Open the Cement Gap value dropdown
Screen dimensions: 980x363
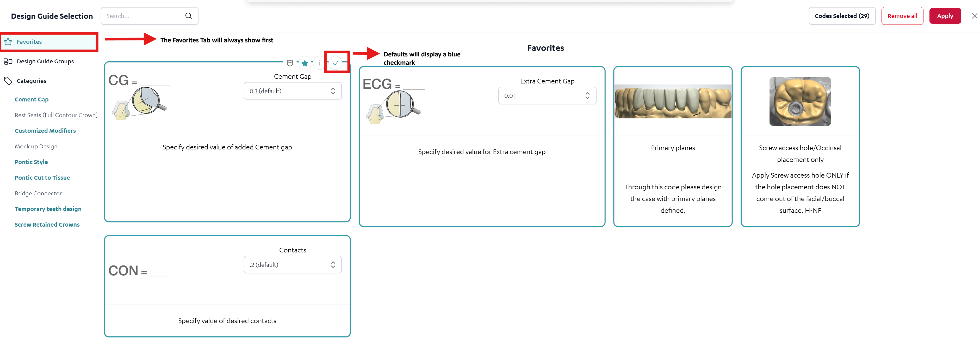293,91
